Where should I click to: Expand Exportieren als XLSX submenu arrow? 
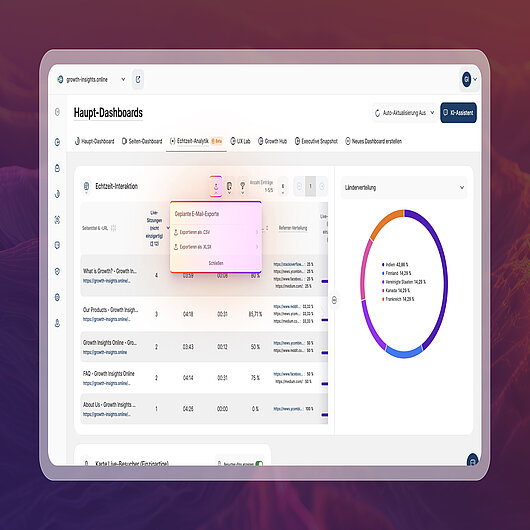tap(257, 247)
